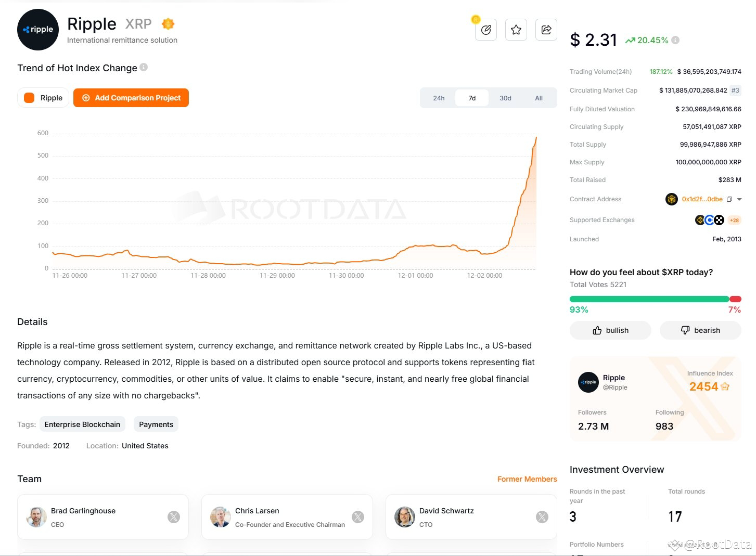
Task: Open the edit project info icon
Action: tap(485, 30)
